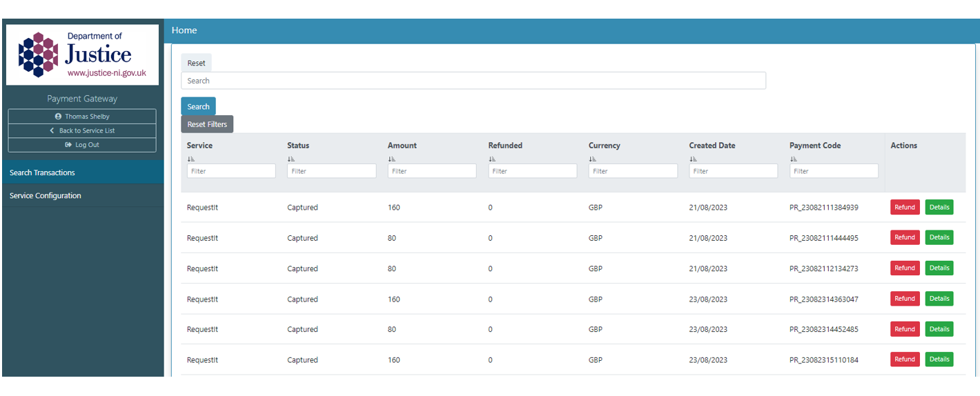Image resolution: width=980 pixels, height=396 pixels.
Task: Sort transactions by Status column icon
Action: pyautogui.click(x=291, y=159)
